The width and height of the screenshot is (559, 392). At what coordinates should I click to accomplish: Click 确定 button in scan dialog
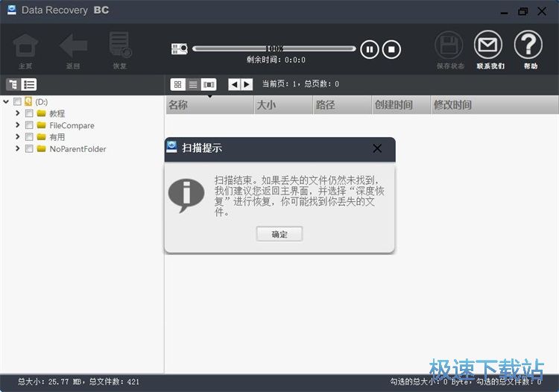(279, 234)
